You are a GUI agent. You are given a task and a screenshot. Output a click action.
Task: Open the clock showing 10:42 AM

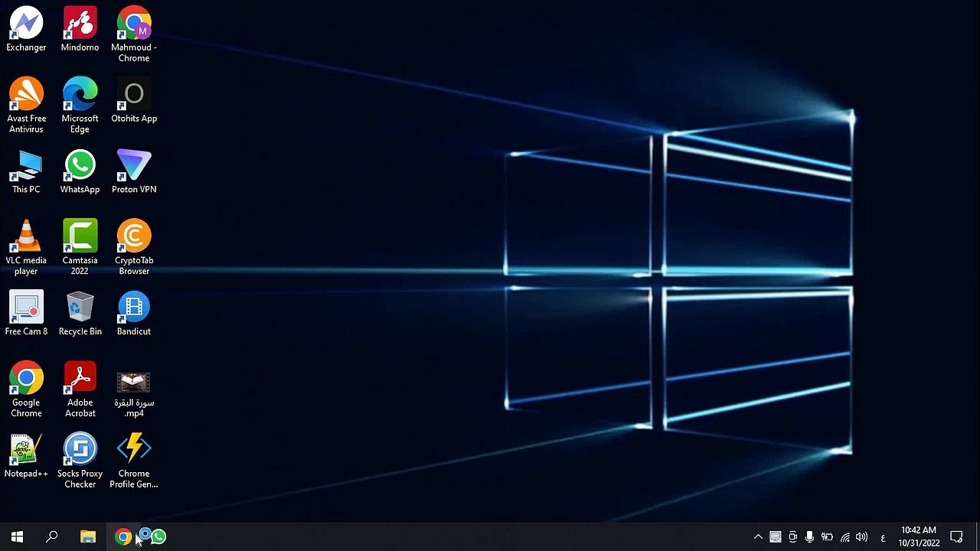[919, 537]
